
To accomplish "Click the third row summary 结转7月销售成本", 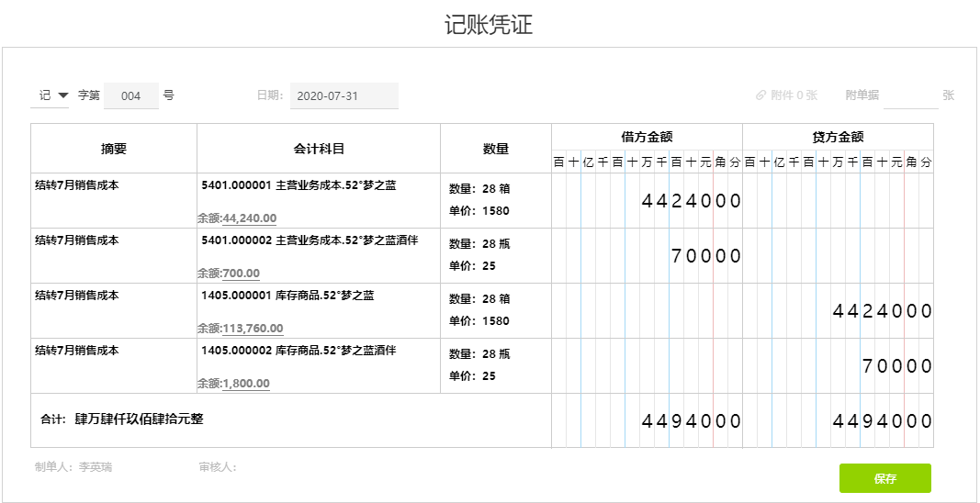I will pos(77,296).
